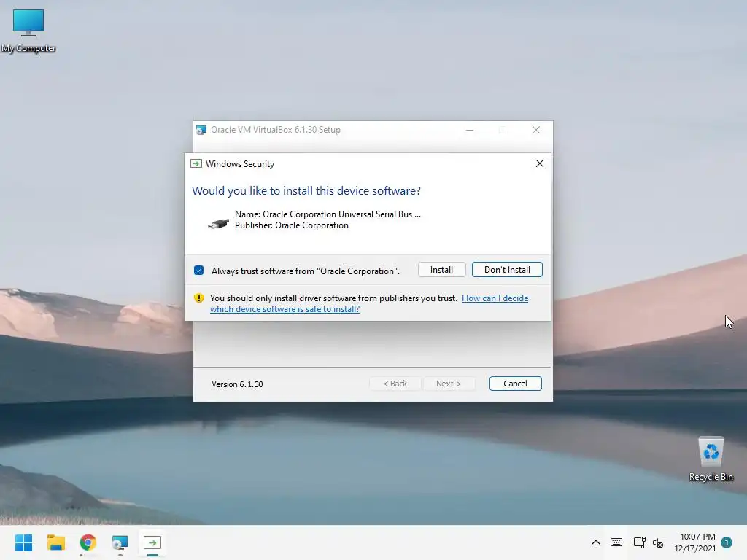The height and width of the screenshot is (560, 747).
Task: Click the USB device icon in the dialog
Action: click(218, 223)
